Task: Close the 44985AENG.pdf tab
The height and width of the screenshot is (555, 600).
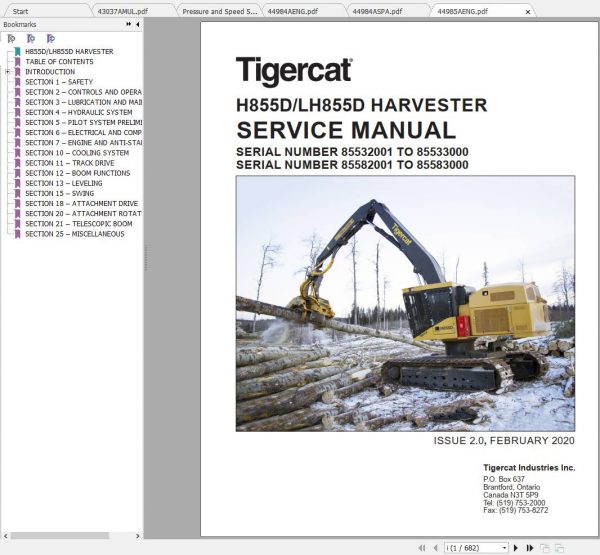Action: (528, 12)
